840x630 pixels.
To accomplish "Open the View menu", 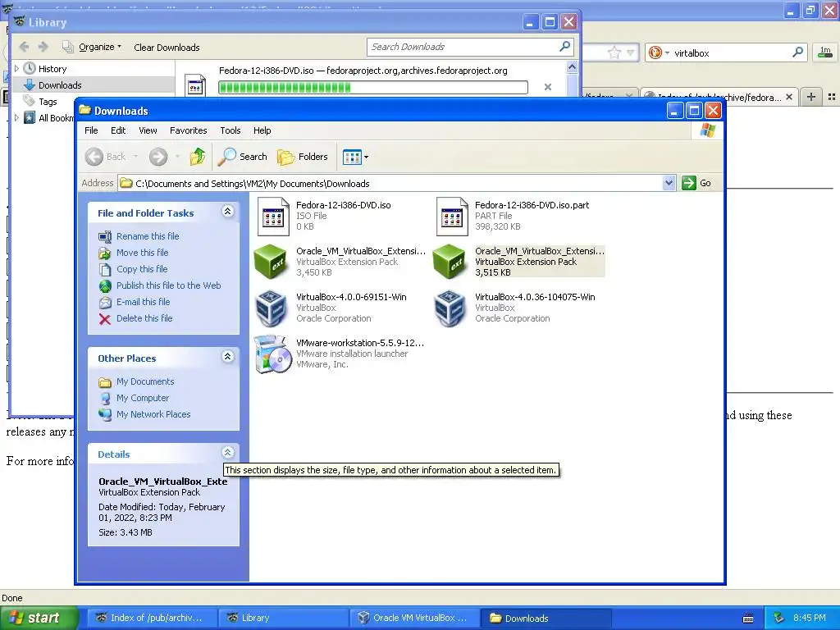I will pos(148,130).
